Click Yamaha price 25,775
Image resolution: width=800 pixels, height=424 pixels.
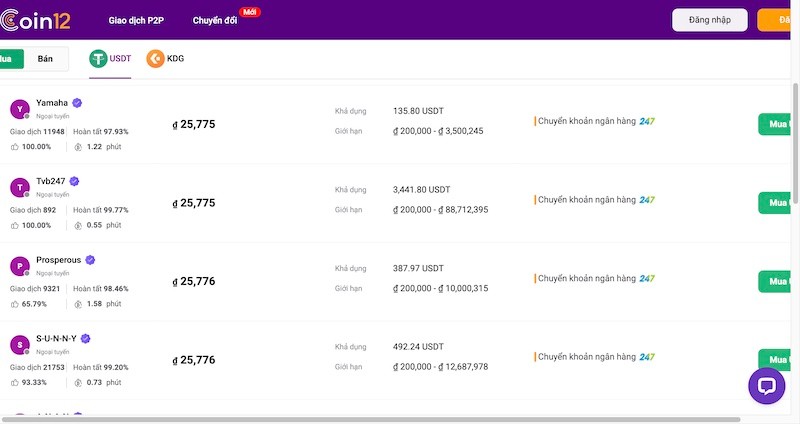coord(194,124)
